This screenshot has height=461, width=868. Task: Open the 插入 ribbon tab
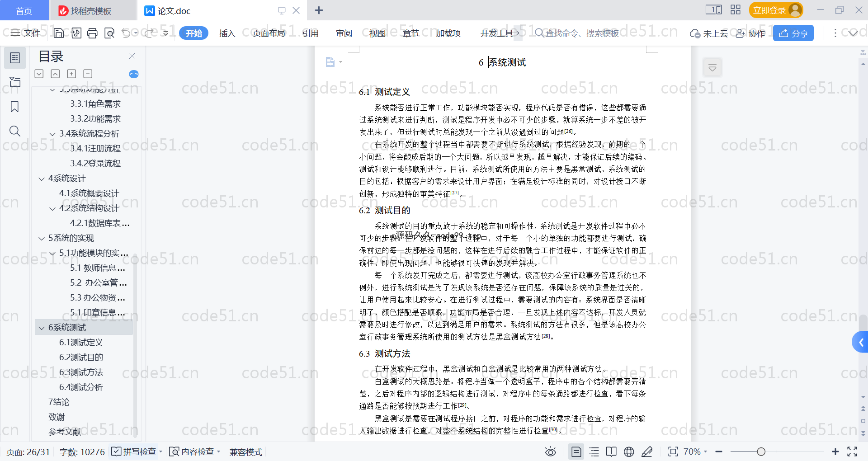227,33
